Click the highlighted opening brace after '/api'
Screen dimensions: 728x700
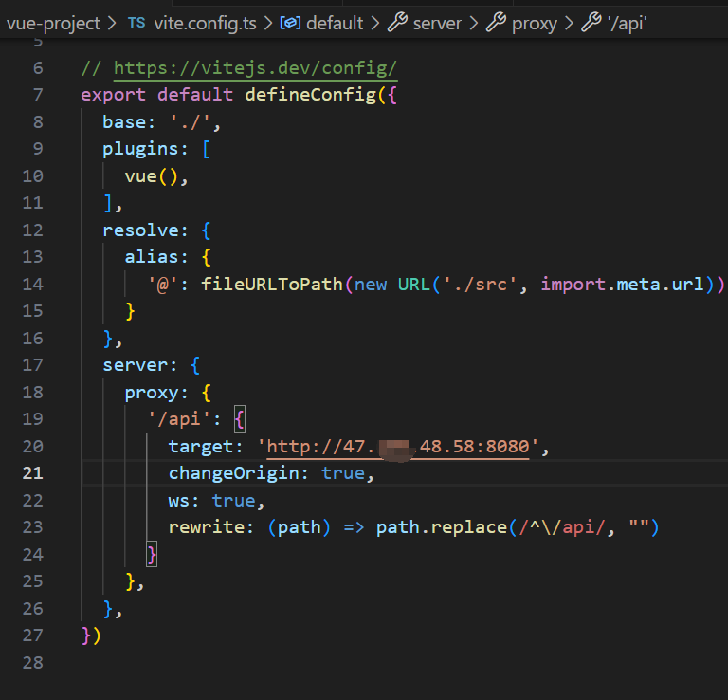point(240,419)
